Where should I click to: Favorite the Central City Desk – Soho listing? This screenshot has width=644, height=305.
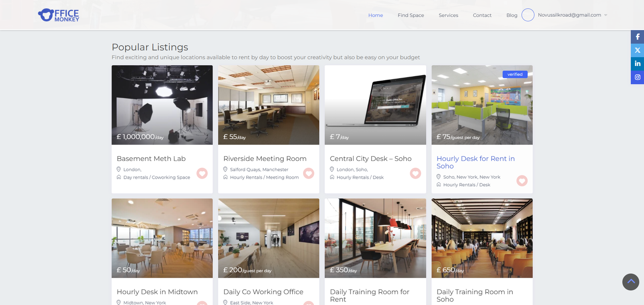(x=415, y=173)
